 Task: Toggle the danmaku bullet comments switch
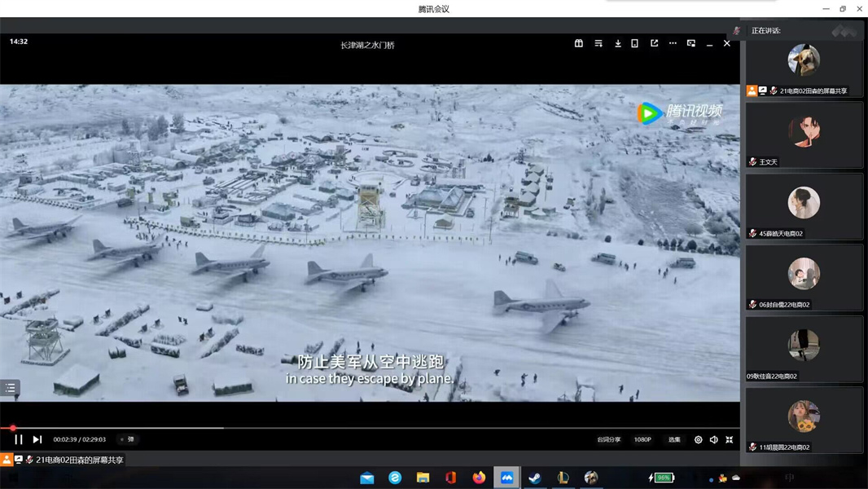[127, 439]
